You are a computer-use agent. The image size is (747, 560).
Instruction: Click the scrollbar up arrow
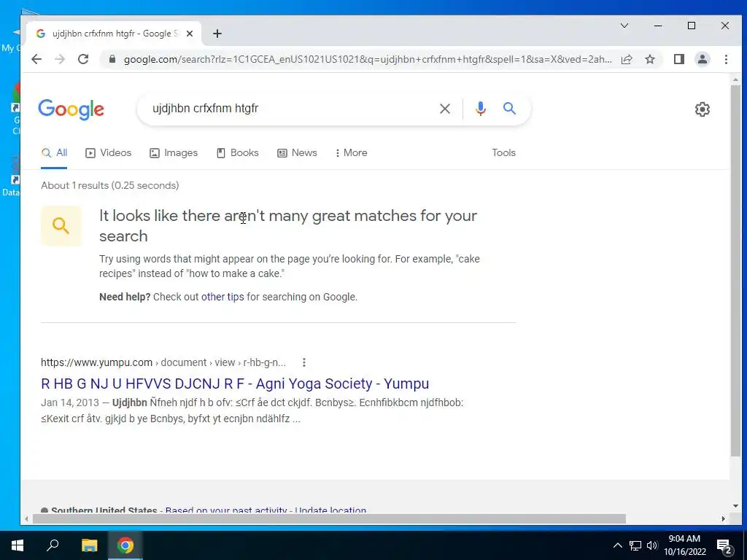pos(735,79)
